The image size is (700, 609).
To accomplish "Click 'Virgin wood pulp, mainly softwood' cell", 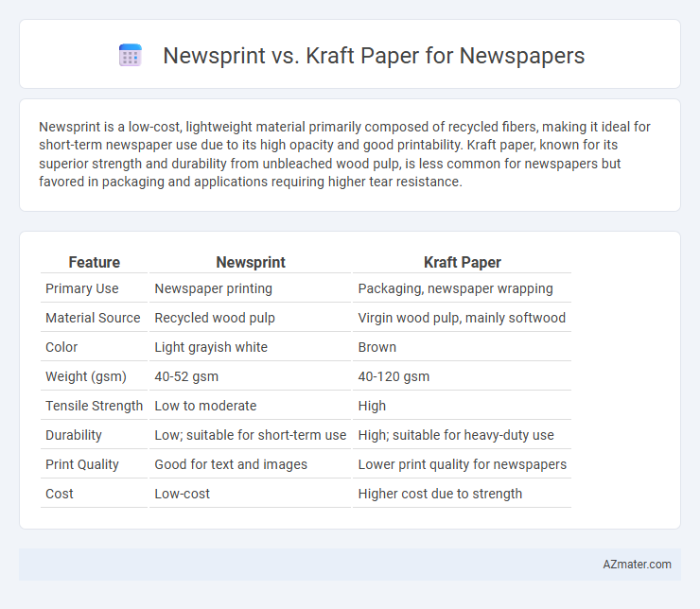I will (462, 318).
